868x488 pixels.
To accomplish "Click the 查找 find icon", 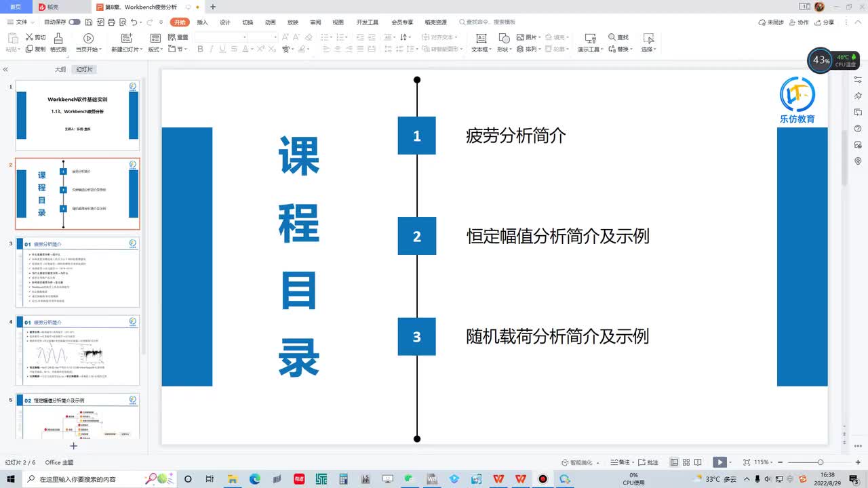I will 618,37.
